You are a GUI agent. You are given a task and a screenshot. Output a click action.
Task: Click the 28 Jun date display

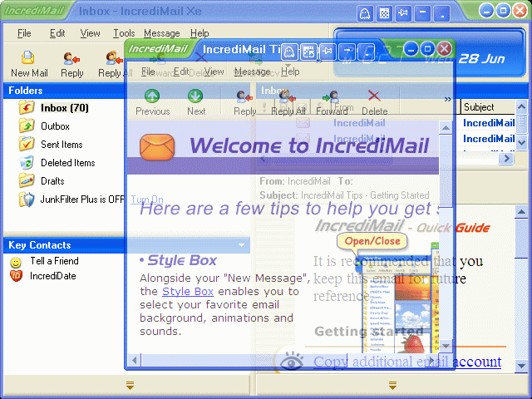point(481,59)
